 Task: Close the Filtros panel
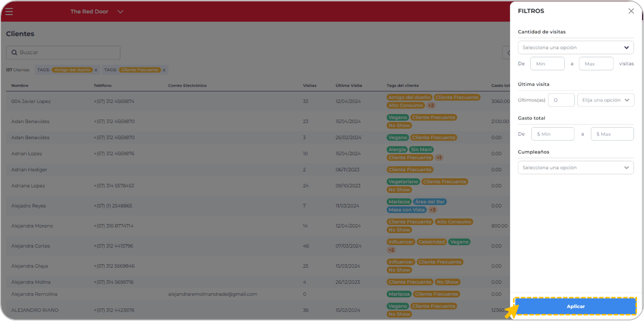pos(631,11)
